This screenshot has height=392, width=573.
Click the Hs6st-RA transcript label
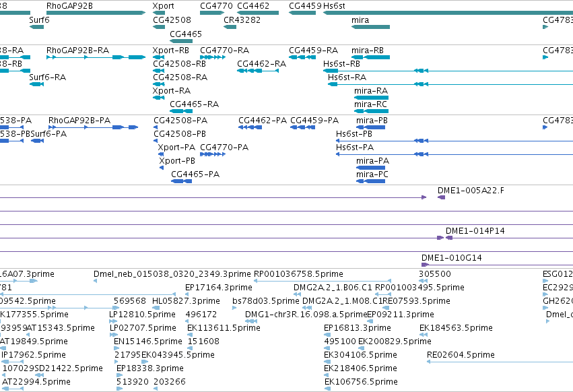coord(347,77)
